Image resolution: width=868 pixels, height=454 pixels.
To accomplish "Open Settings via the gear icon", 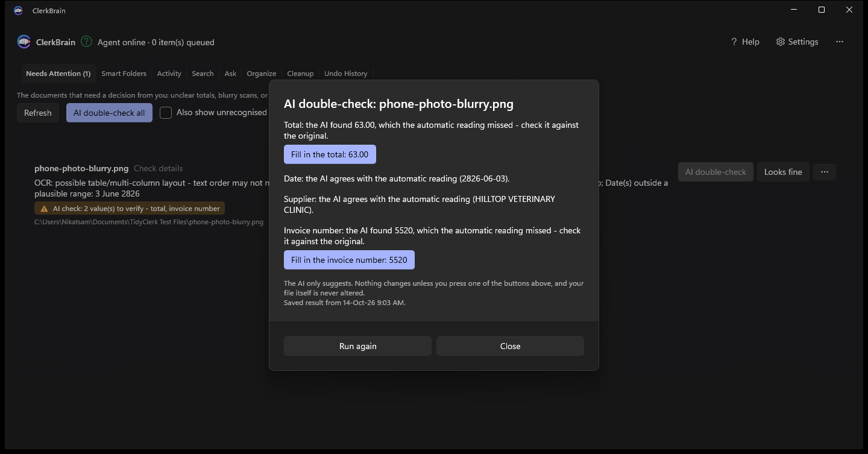I will (781, 42).
